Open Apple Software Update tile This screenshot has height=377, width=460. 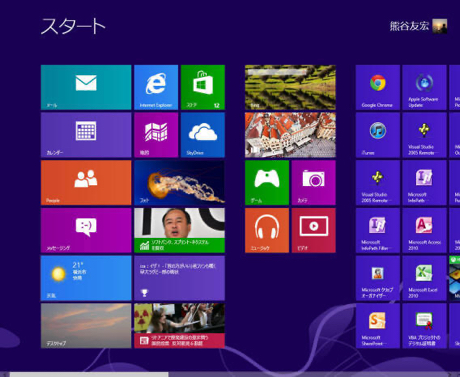(424, 87)
